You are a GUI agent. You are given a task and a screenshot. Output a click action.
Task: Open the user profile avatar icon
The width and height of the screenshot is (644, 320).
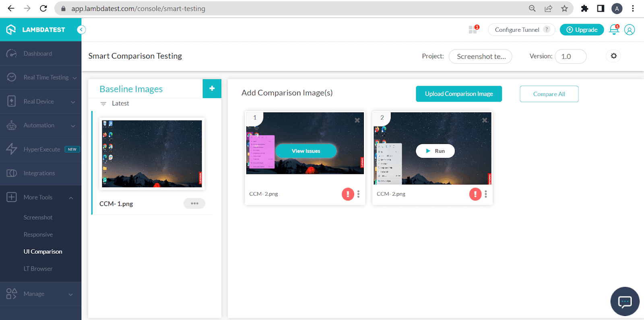[x=630, y=30]
